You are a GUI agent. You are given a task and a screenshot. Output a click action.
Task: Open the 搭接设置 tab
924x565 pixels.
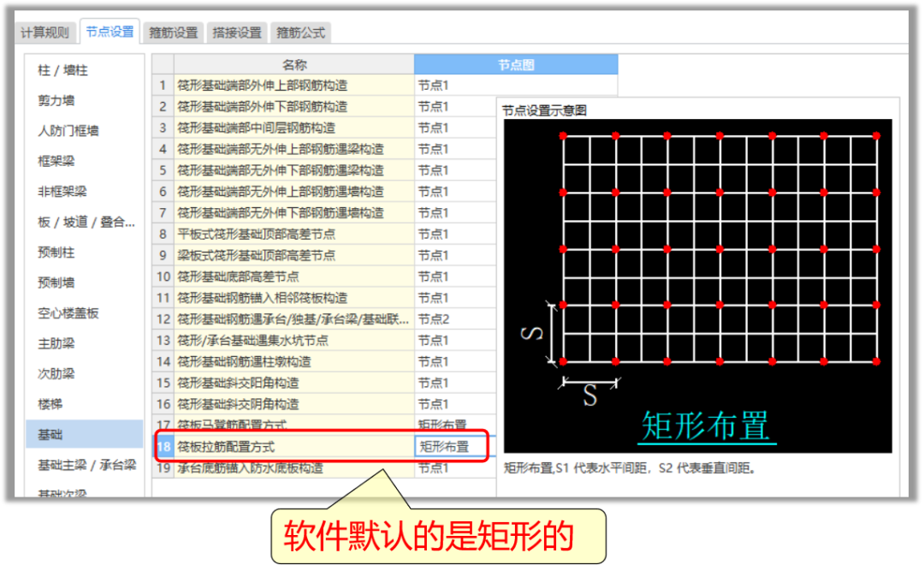pos(237,33)
